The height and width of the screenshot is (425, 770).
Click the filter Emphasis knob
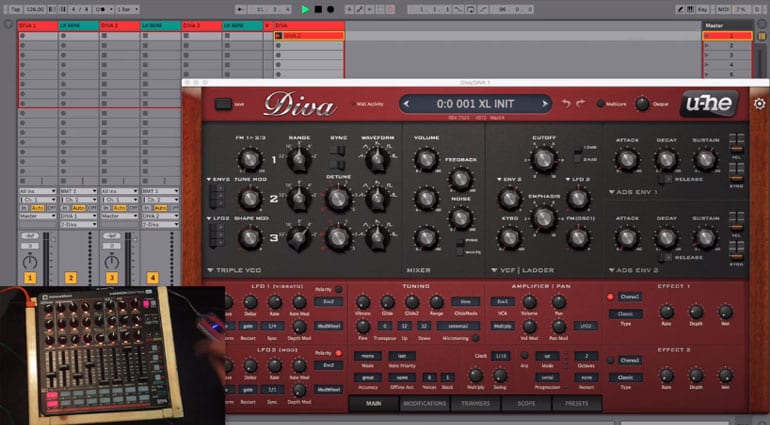(x=544, y=218)
